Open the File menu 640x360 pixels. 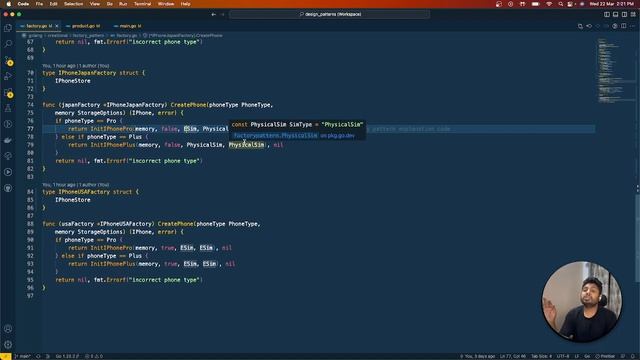point(39,4)
